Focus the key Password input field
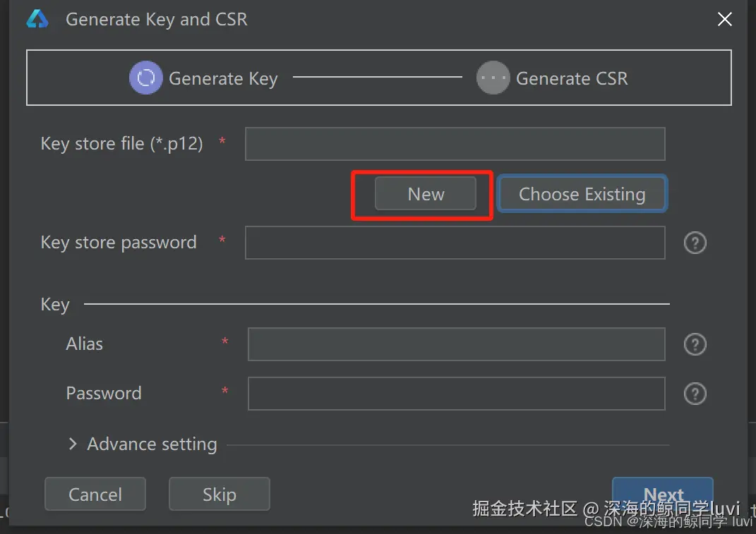 coord(457,394)
